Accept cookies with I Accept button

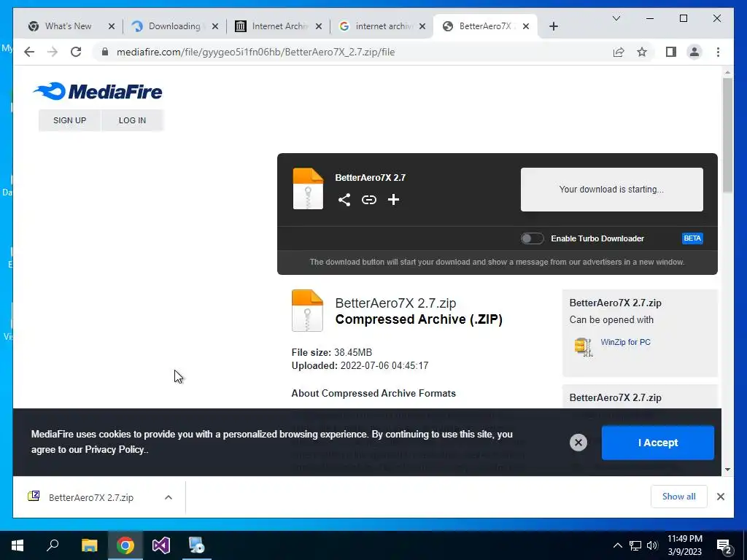pos(657,443)
